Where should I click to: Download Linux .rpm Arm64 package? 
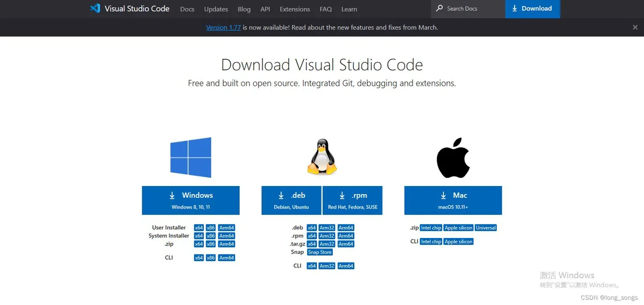click(x=346, y=236)
